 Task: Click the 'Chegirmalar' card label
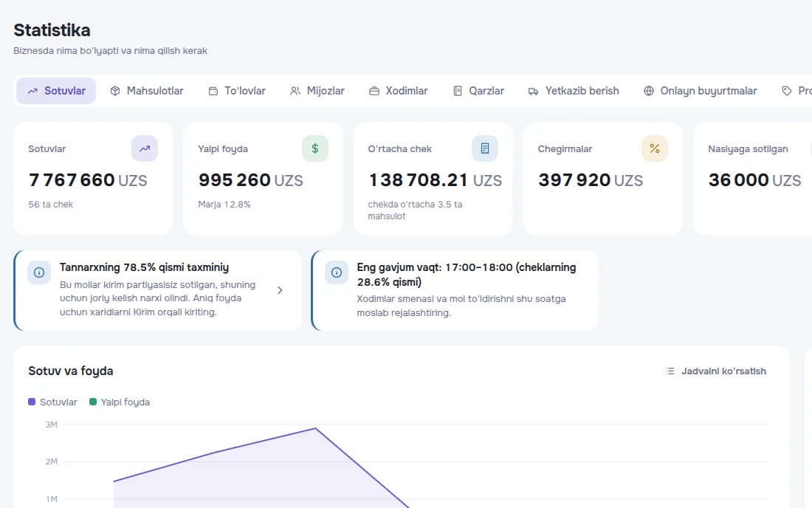coord(565,148)
